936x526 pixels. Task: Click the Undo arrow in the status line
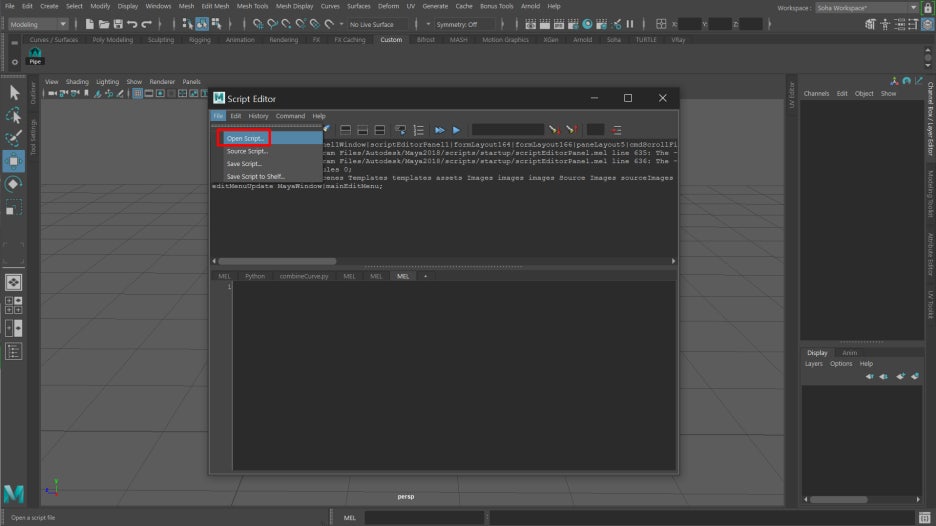(x=133, y=24)
